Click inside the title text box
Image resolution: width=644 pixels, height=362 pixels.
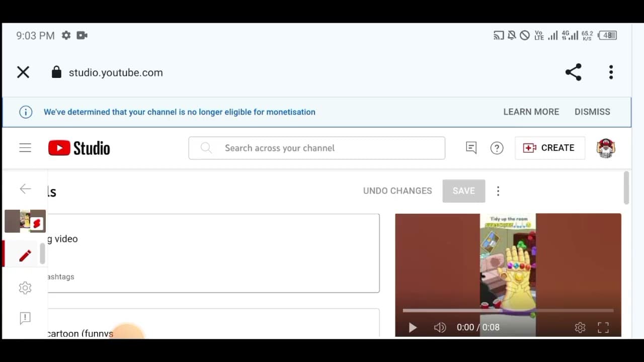coord(213,253)
